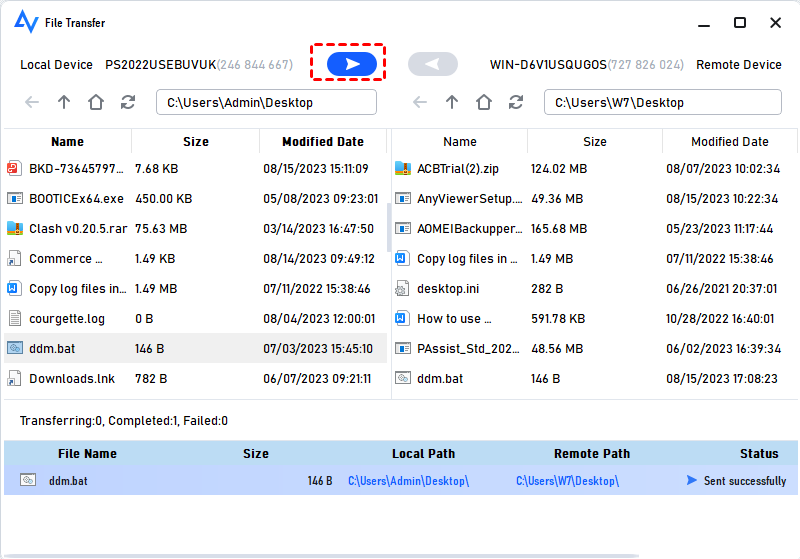Select BKD-73645797 file icon in local list
Screen dimensions: 800x559
point(14,168)
